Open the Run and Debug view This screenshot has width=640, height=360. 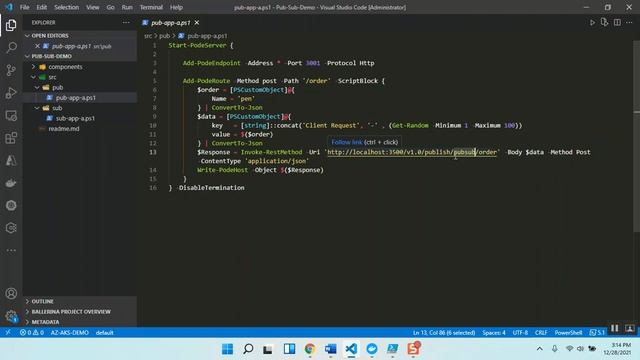pos(11,93)
